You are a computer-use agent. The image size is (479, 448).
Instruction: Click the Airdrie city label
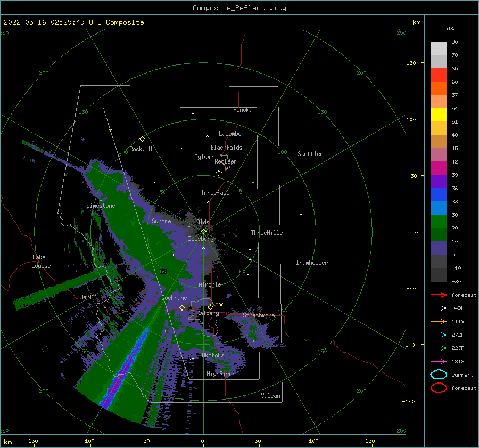[210, 284]
